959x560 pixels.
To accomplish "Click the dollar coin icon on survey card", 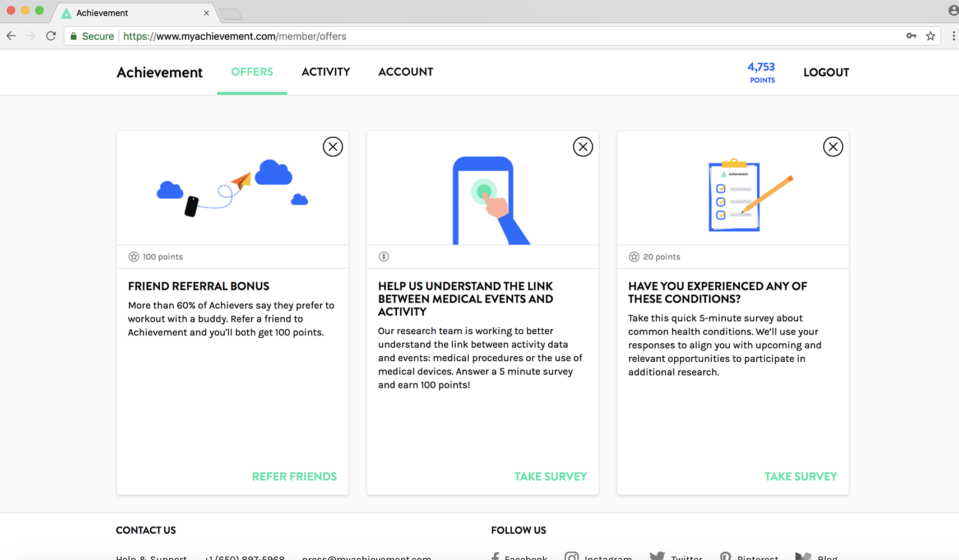I will [384, 256].
